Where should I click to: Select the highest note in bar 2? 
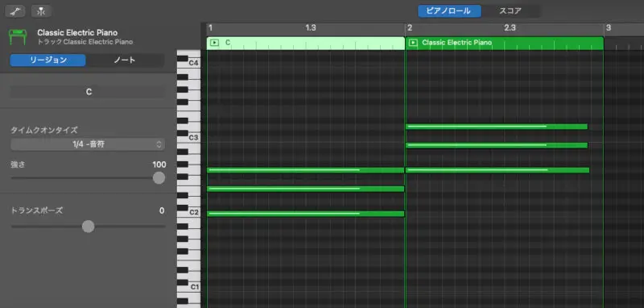[x=497, y=127]
